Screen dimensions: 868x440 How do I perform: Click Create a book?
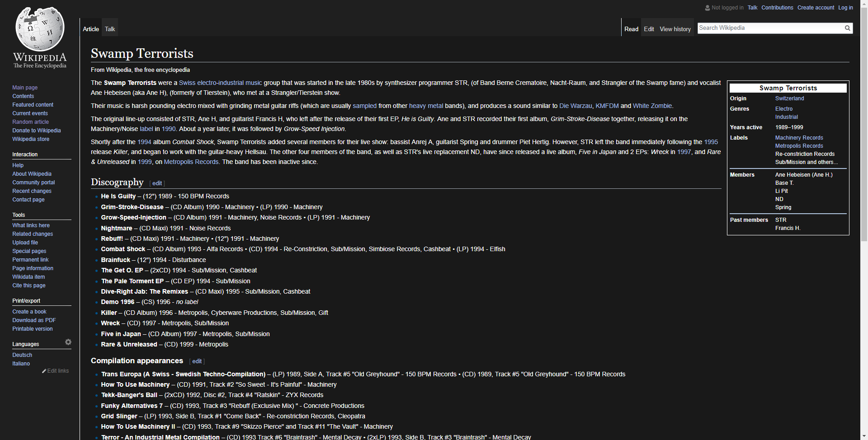pyautogui.click(x=29, y=312)
